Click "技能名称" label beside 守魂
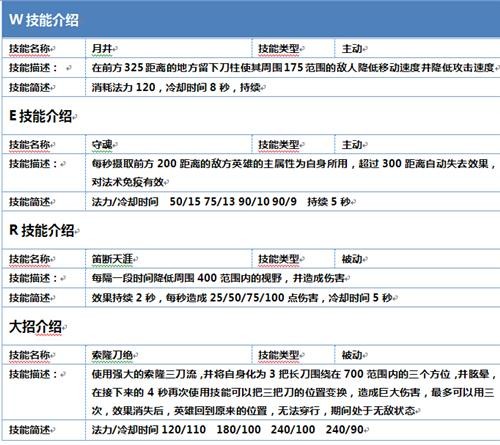The height and width of the screenshot is (445, 500). click(x=30, y=145)
